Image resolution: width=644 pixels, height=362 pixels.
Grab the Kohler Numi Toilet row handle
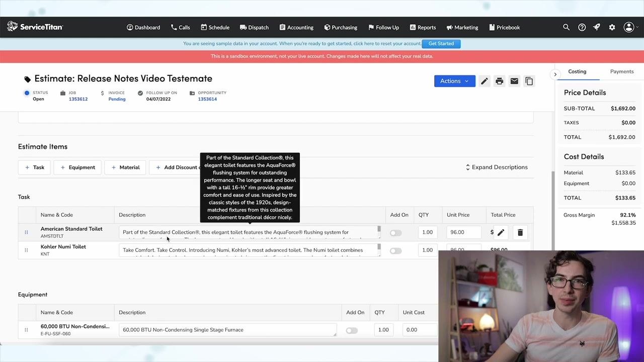point(26,250)
